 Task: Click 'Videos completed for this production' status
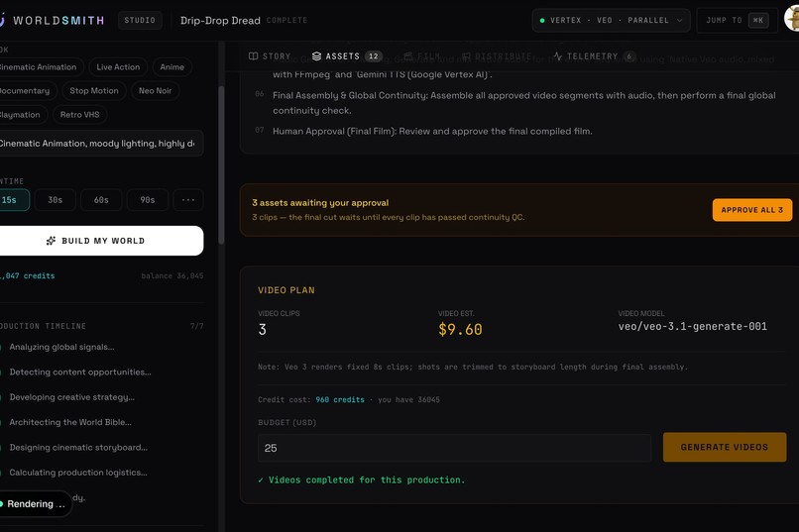pyautogui.click(x=361, y=480)
